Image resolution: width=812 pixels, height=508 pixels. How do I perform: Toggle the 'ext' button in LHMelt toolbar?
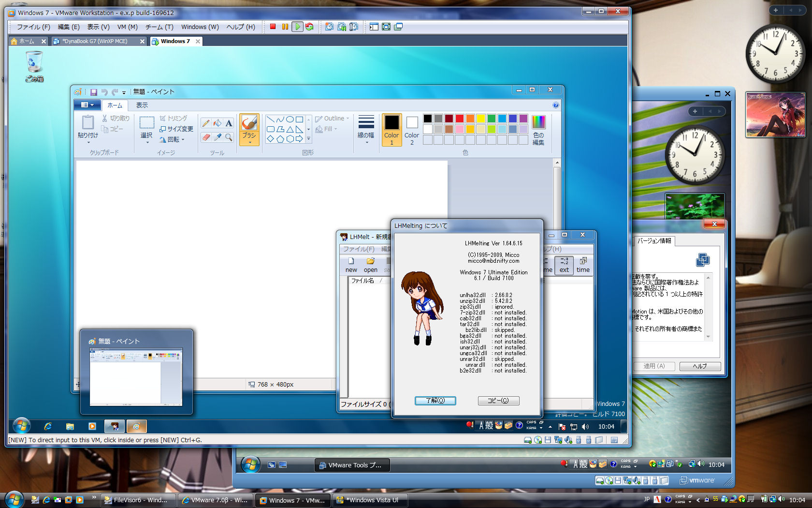pos(564,265)
